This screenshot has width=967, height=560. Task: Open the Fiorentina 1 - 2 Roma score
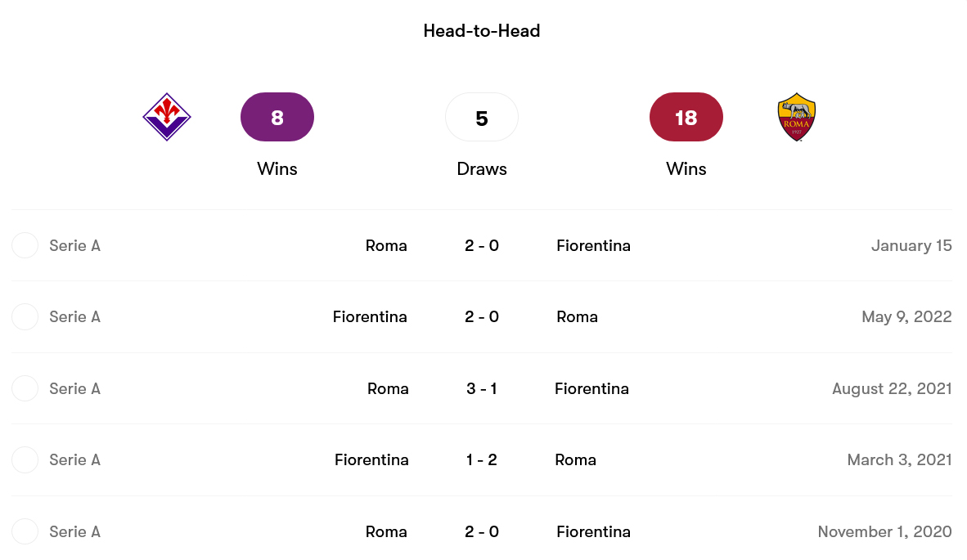(482, 459)
